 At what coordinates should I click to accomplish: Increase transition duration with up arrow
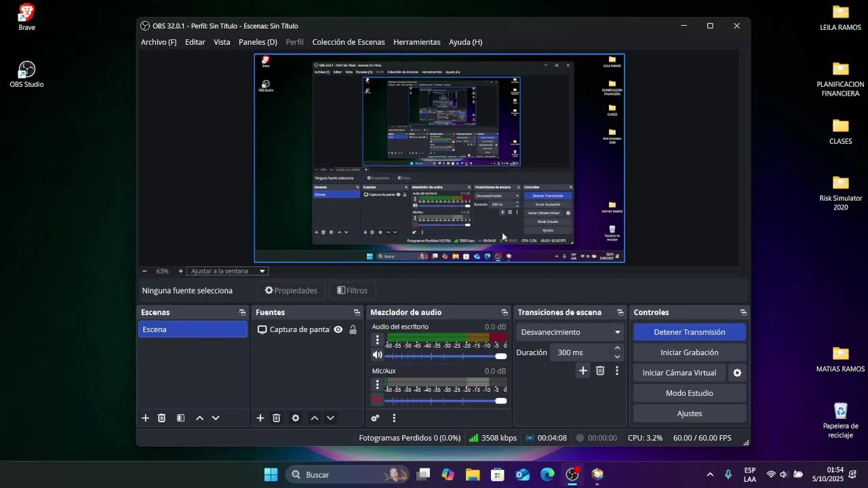pos(617,348)
